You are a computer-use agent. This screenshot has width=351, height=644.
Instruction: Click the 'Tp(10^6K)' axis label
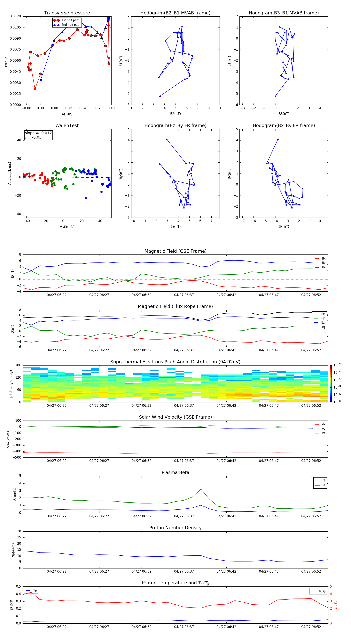click(x=11, y=605)
